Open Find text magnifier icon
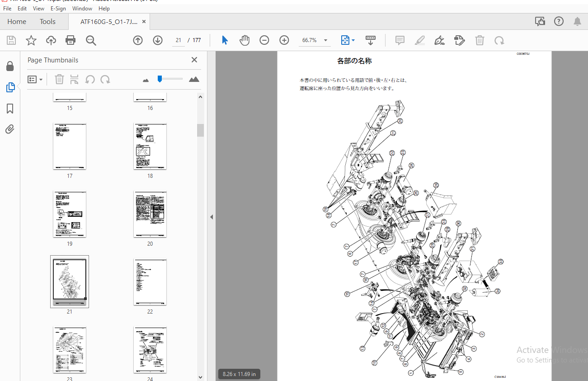Image resolution: width=588 pixels, height=381 pixels. coord(91,40)
